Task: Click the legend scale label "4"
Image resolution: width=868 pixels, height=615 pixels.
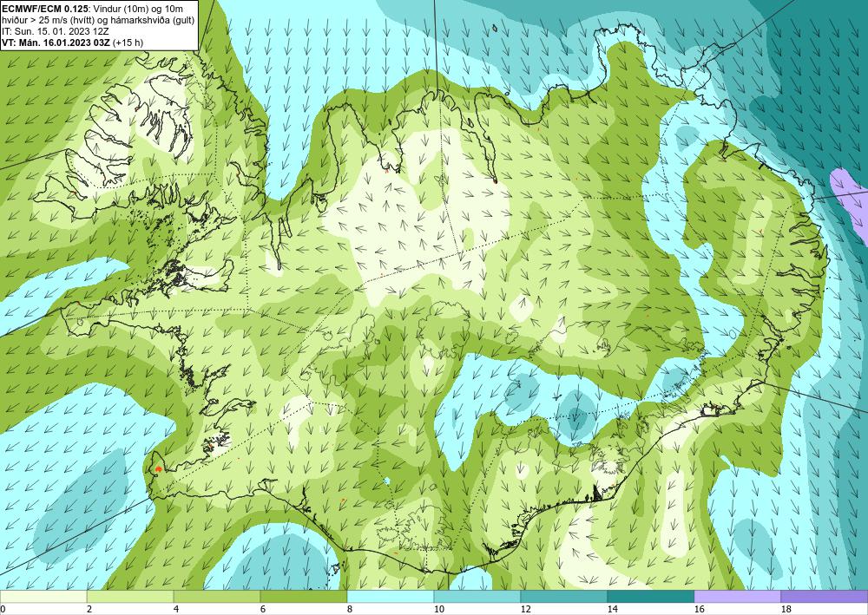Action: 176,610
